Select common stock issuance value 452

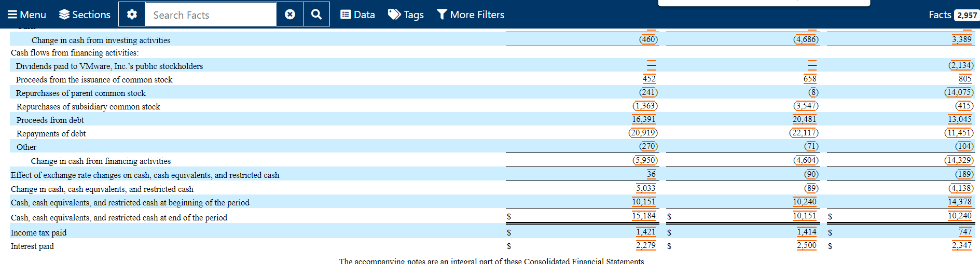click(649, 78)
